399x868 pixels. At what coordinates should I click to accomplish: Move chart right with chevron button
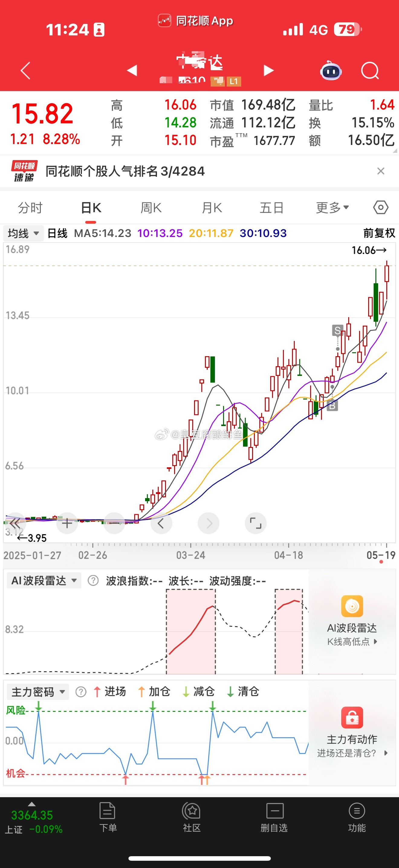(209, 523)
